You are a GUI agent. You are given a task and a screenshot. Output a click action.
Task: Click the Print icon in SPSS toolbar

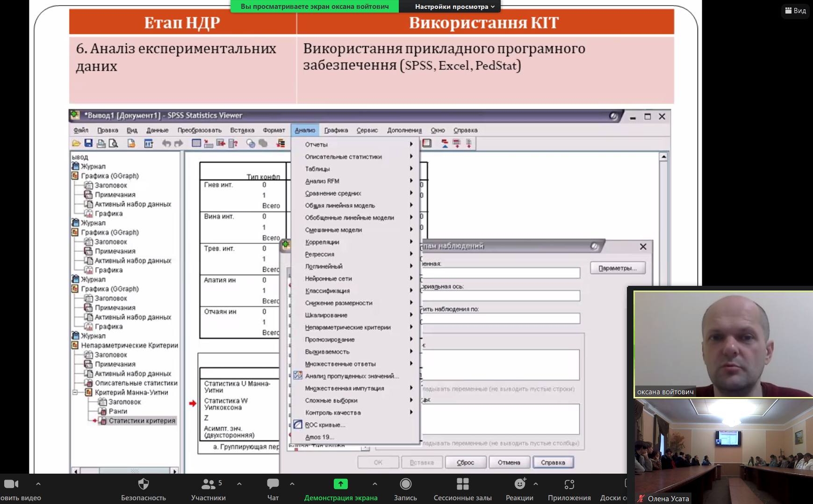(x=101, y=143)
